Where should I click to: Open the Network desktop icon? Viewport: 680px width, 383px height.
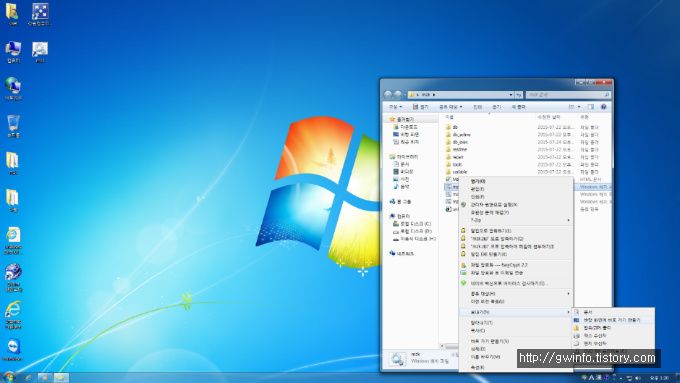[13, 88]
